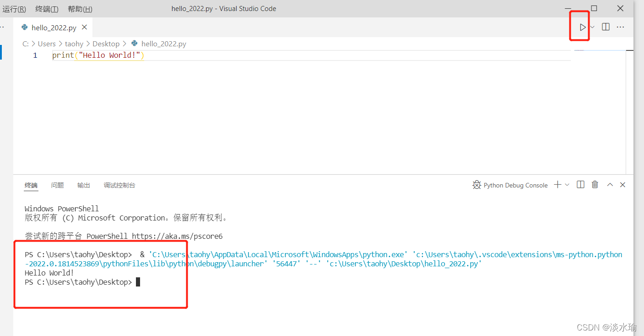Switch to the 终端 panel tab

[x=31, y=185]
